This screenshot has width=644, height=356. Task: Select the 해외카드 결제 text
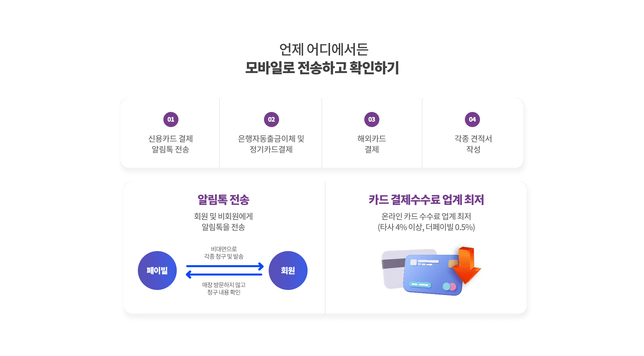point(372,144)
